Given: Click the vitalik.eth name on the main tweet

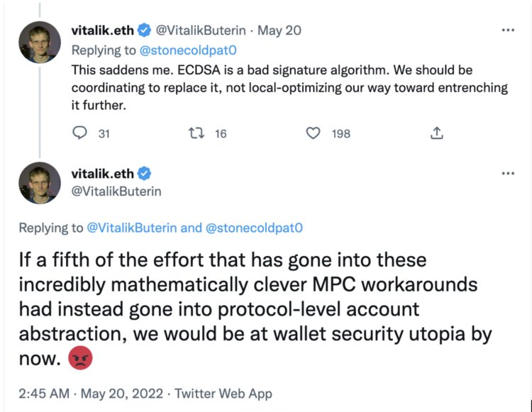Looking at the screenshot, I should (x=103, y=174).
